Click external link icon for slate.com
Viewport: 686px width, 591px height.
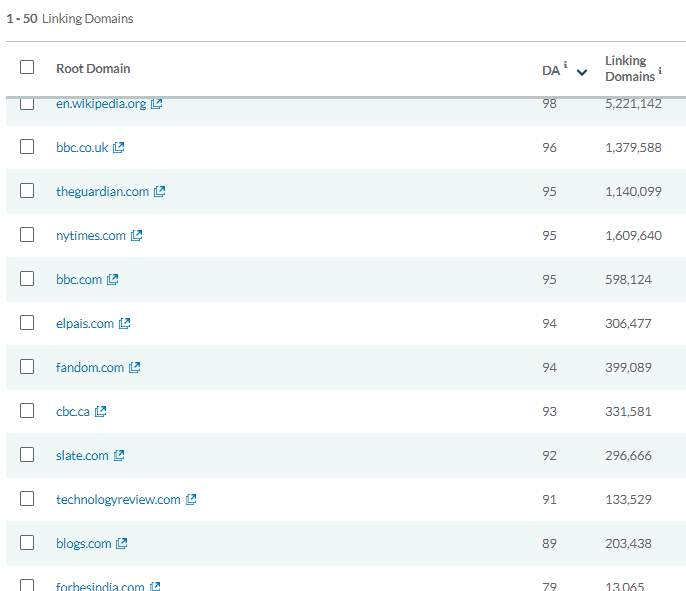click(119, 455)
